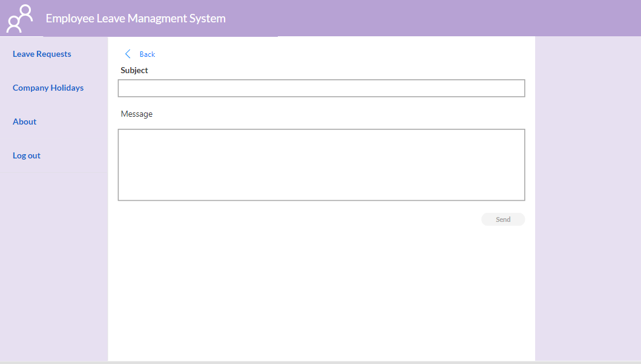Focus the Subject input field
The width and height of the screenshot is (641, 364).
(x=321, y=88)
